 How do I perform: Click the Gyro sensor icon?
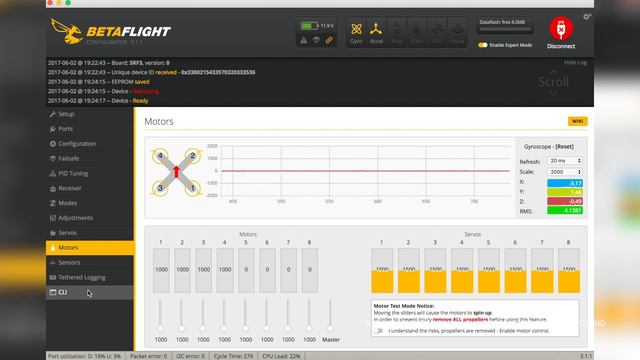(356, 32)
